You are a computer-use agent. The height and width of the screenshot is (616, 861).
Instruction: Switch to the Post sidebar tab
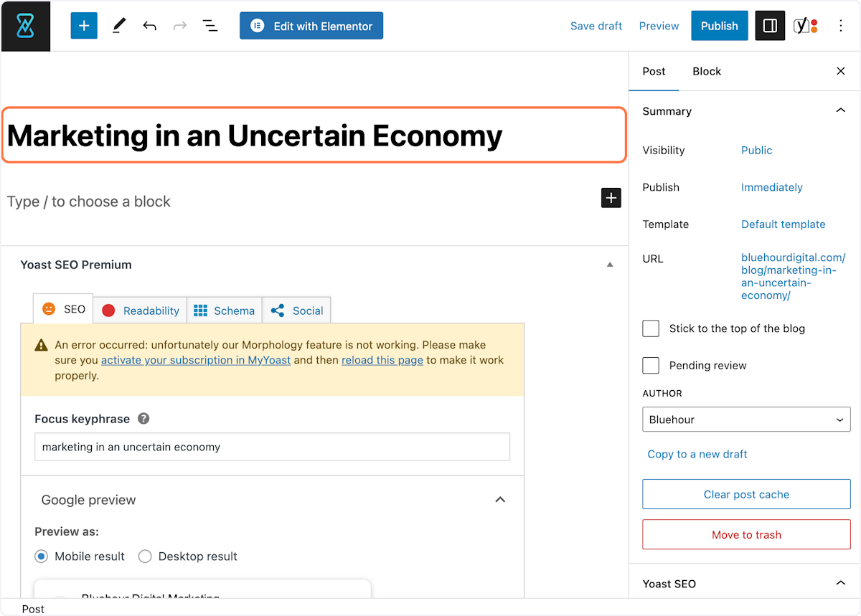654,71
